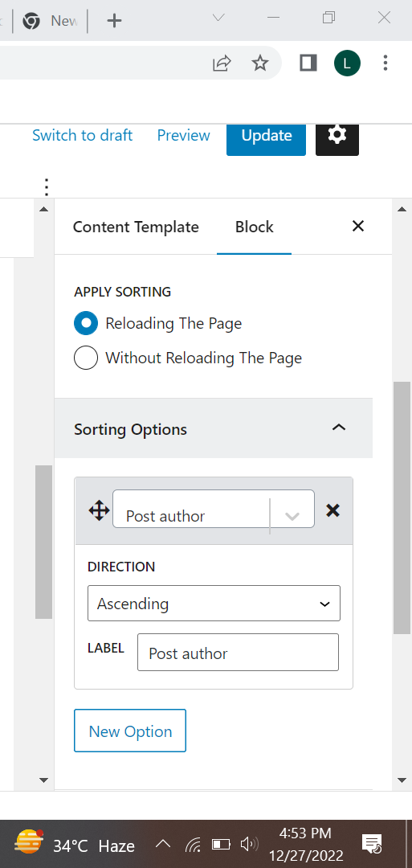This screenshot has width=412, height=868.
Task: Click the share page icon
Action: pyautogui.click(x=221, y=63)
